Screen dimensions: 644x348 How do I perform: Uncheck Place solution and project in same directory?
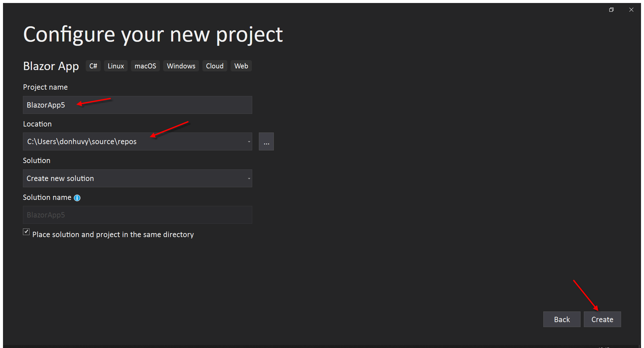tap(26, 232)
